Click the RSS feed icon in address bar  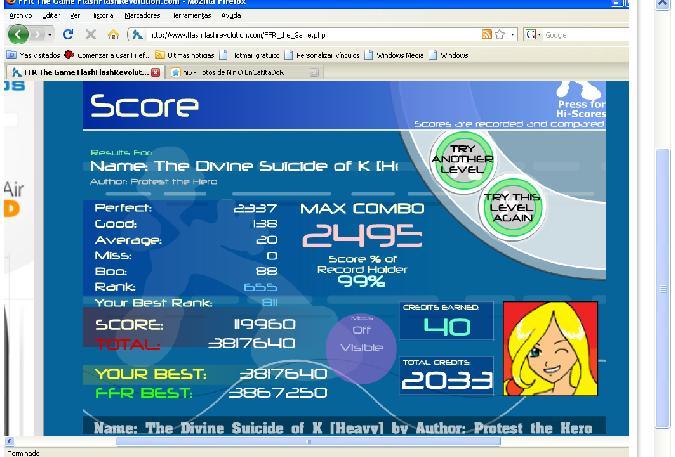click(487, 34)
